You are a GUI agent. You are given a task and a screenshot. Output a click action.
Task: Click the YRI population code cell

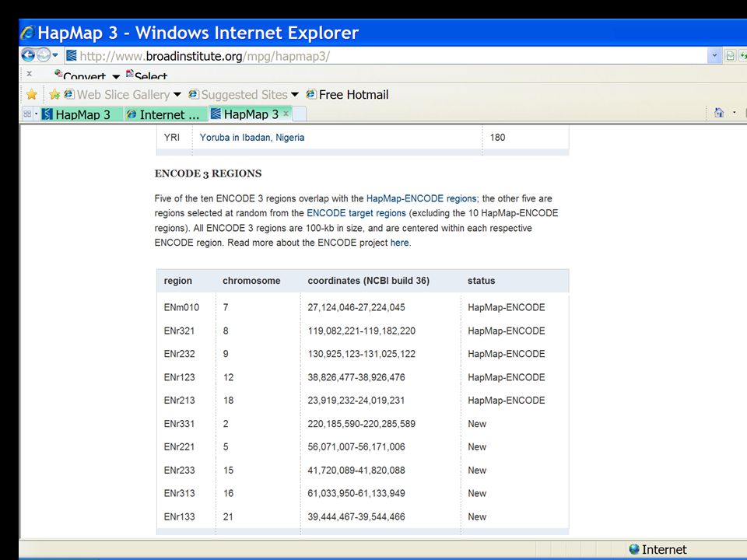tap(171, 138)
